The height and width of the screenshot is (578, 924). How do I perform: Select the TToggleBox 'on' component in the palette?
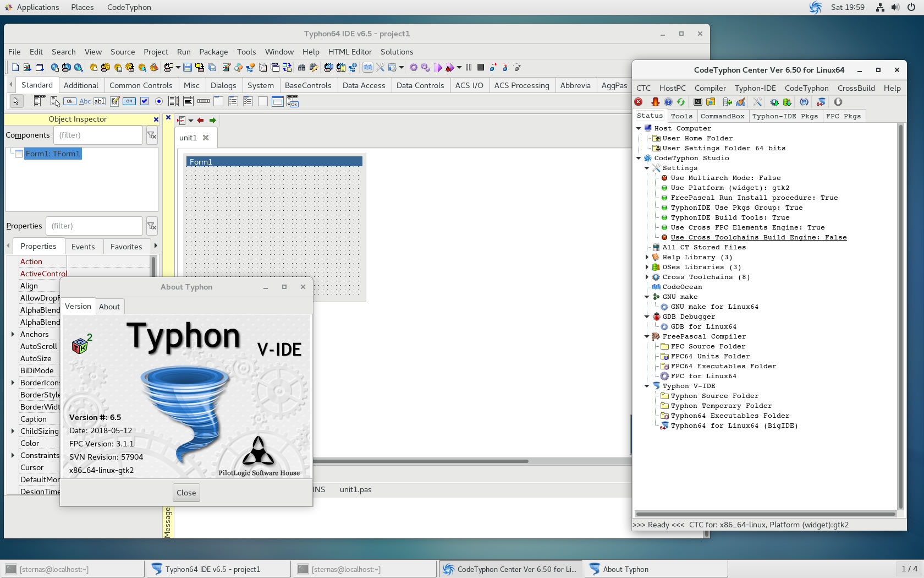(129, 101)
